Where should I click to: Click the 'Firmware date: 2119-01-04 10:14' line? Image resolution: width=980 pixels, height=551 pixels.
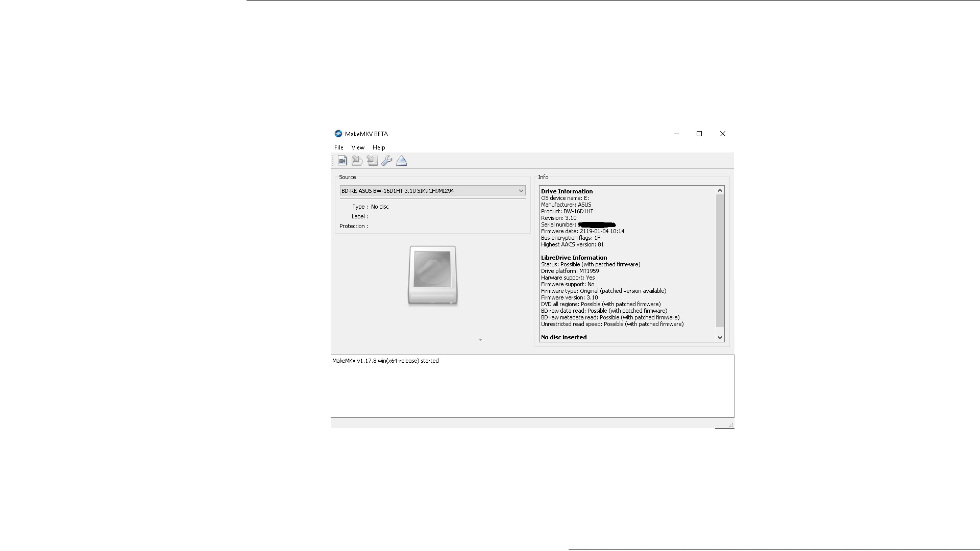582,231
